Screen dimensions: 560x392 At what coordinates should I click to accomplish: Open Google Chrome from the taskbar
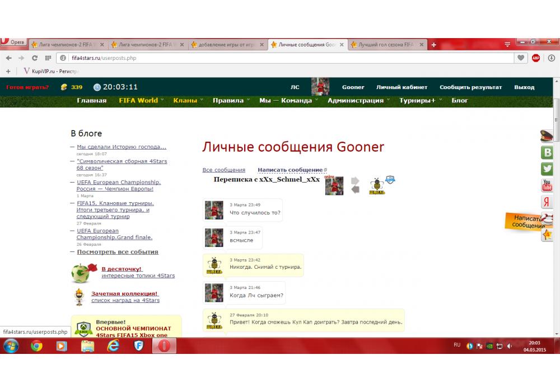[36, 346]
